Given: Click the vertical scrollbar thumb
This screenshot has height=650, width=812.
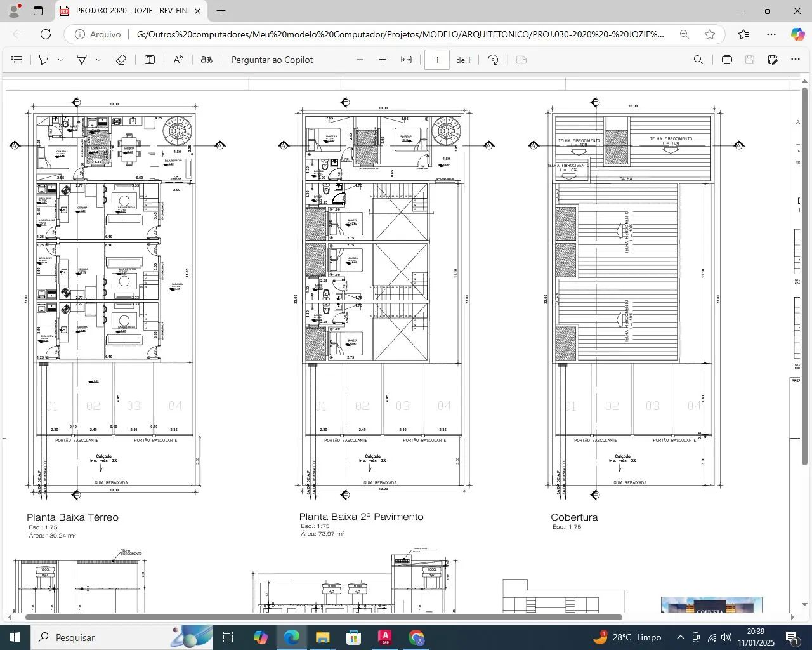Looking at the screenshot, I should (804, 276).
